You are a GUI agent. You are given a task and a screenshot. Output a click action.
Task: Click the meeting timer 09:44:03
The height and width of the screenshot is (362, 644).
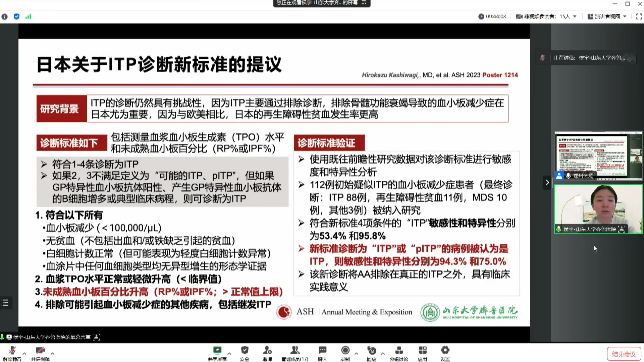click(492, 16)
